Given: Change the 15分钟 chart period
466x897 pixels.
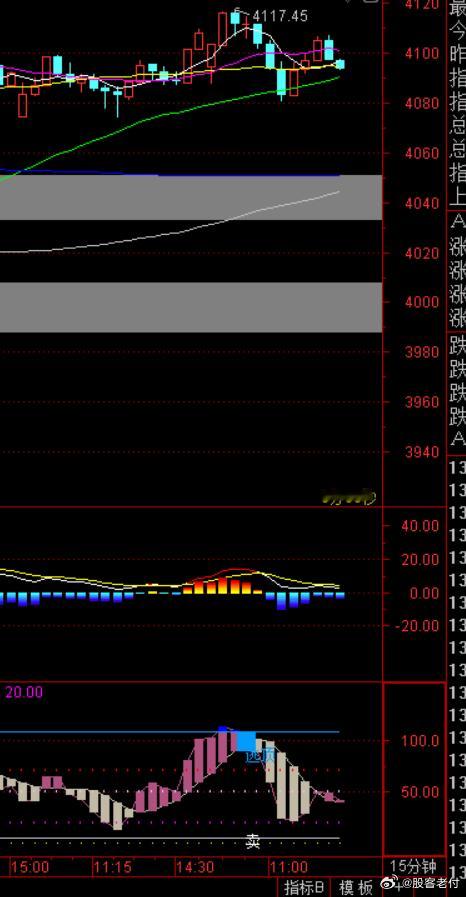Looking at the screenshot, I should (x=413, y=866).
